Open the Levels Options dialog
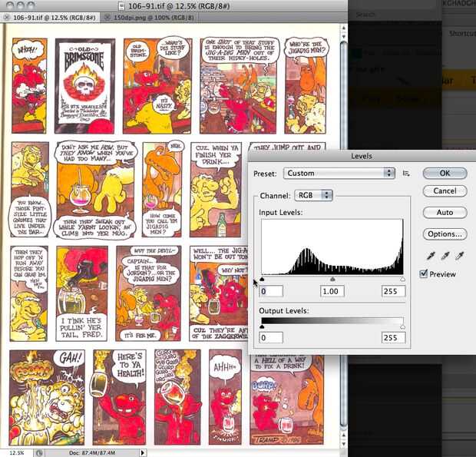476x457 pixels. pos(445,234)
